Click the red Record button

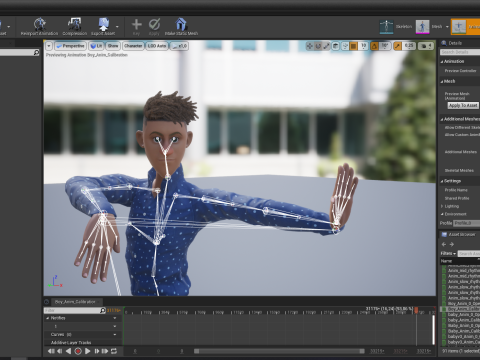click(x=78, y=351)
